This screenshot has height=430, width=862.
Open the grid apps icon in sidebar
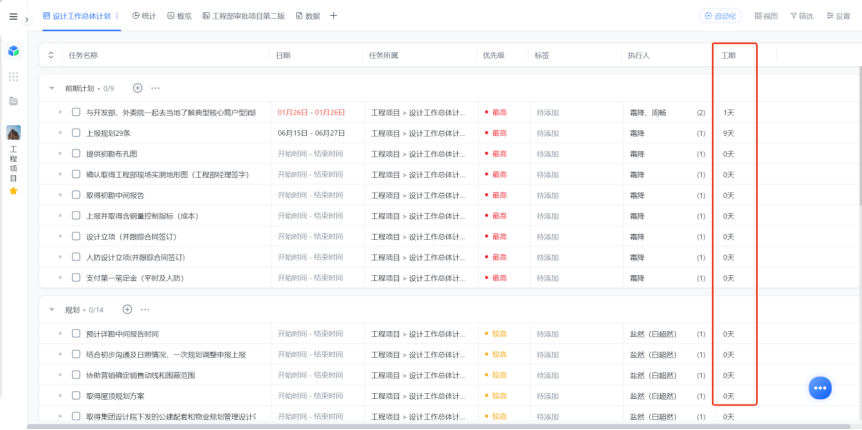pyautogui.click(x=13, y=76)
